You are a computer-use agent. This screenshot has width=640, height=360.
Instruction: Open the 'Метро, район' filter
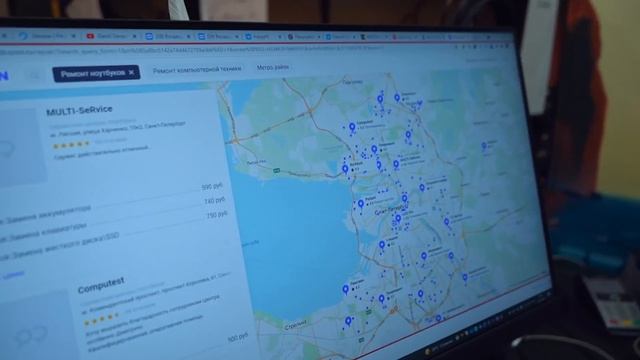(x=273, y=67)
